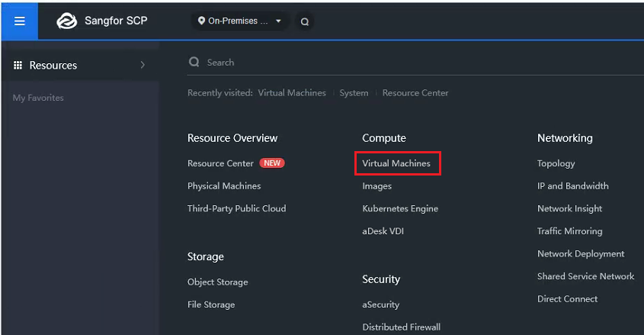Screen dimensions: 644x335
Task: Click the round search icon in header
Action: tap(305, 21)
